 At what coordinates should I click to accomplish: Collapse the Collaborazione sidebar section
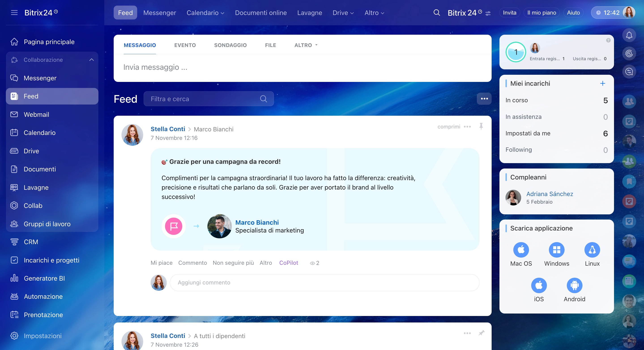pos(92,60)
